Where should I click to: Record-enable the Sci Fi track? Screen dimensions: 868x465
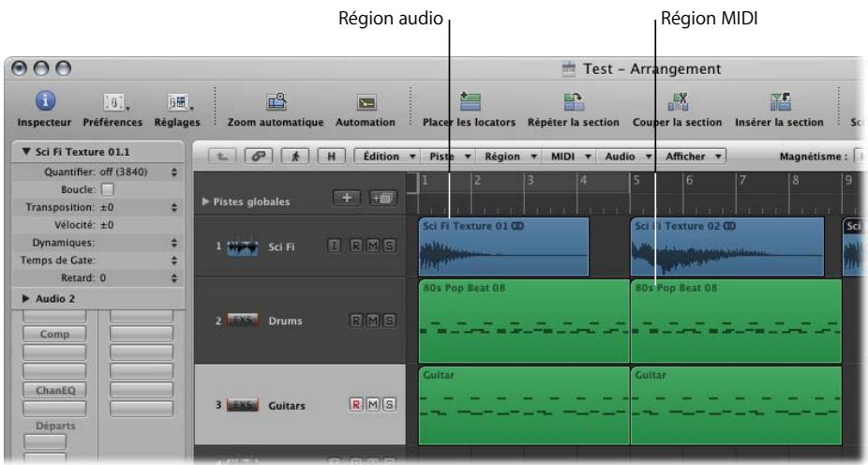[x=356, y=246]
